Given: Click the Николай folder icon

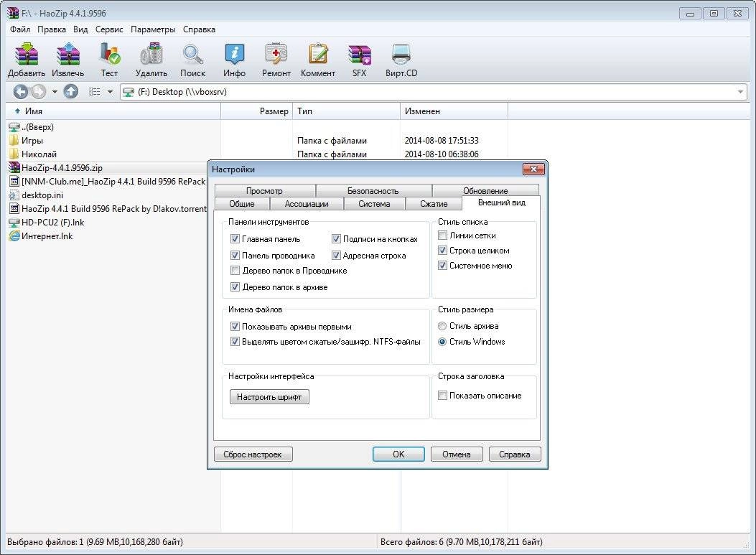Looking at the screenshot, I should [x=14, y=154].
